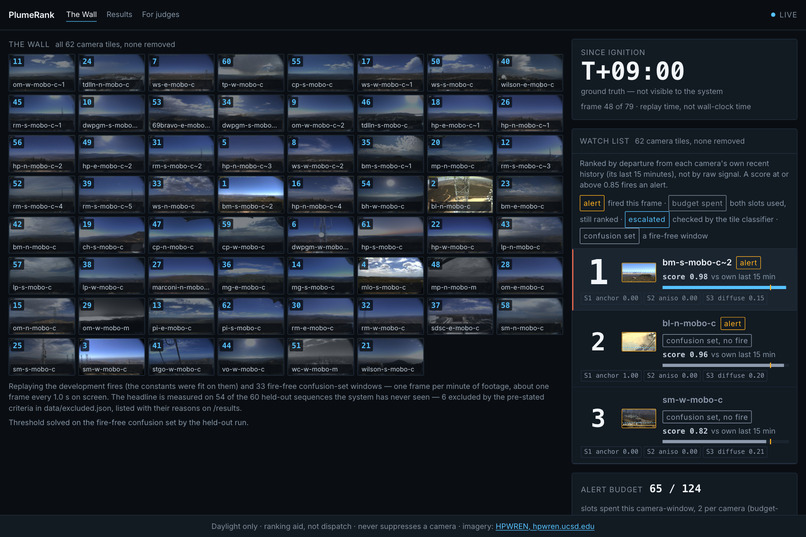The width and height of the screenshot is (806, 537).
Task: Select camera tile 45 rm-s-mobo-c~1
Action: [x=42, y=113]
